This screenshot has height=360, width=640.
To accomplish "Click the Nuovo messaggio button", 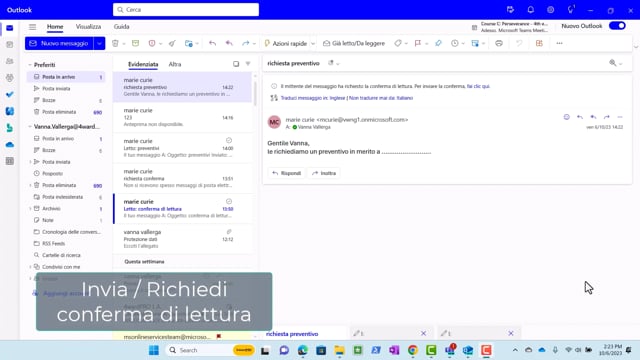I will pos(60,43).
